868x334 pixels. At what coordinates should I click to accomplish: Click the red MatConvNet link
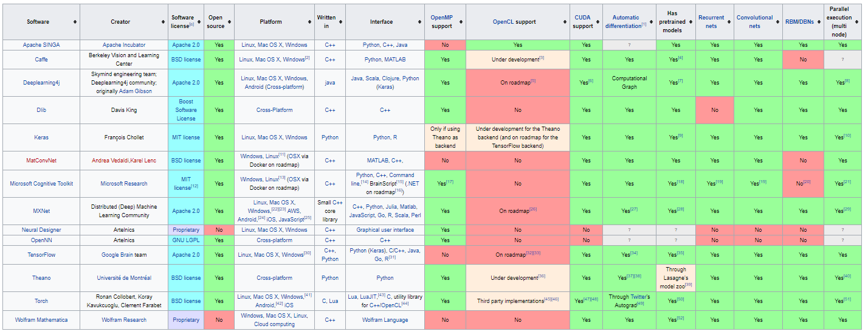click(x=41, y=161)
